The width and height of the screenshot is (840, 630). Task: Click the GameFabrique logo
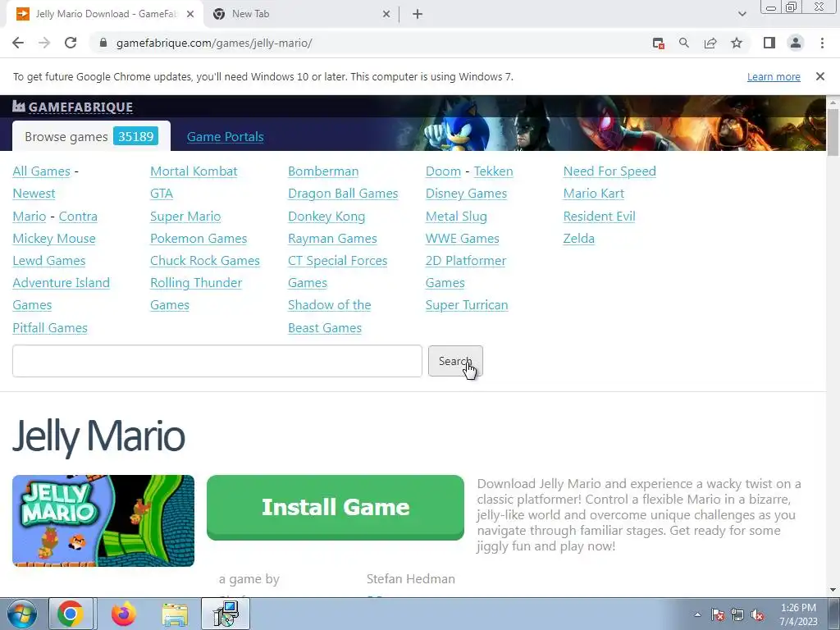(x=72, y=107)
